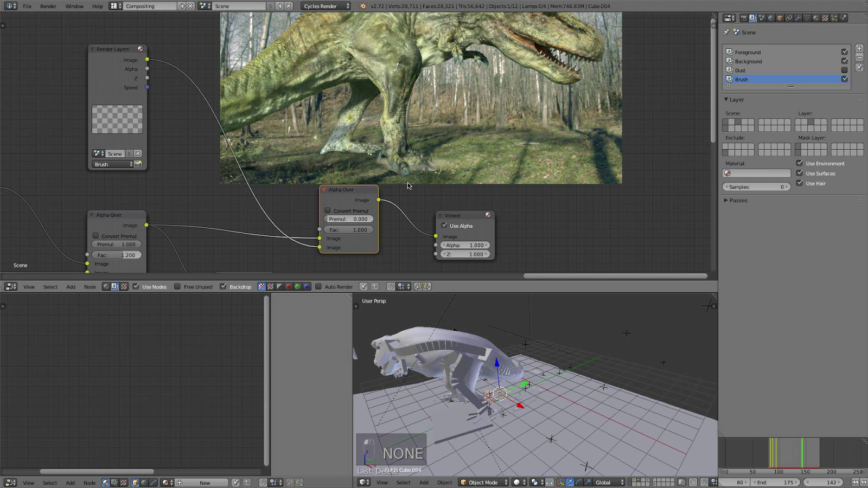Open the Cycles Render engine dropdown
This screenshot has width=868, height=488.
[327, 6]
